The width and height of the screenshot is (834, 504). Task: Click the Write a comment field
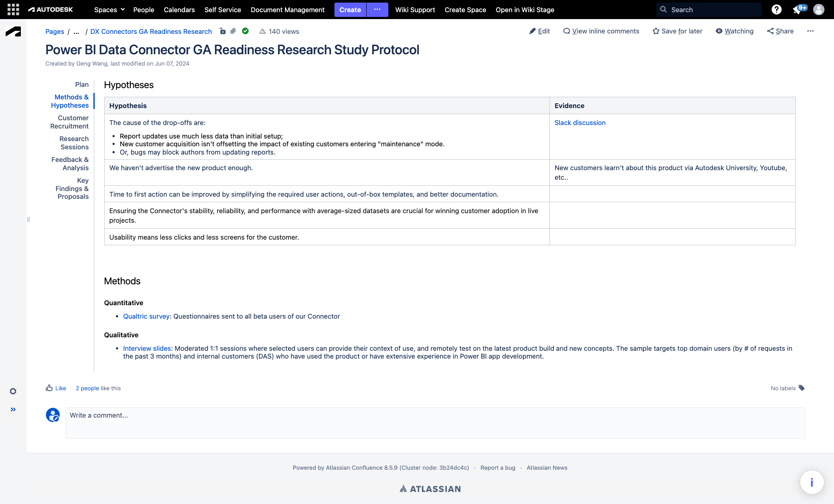(435, 423)
